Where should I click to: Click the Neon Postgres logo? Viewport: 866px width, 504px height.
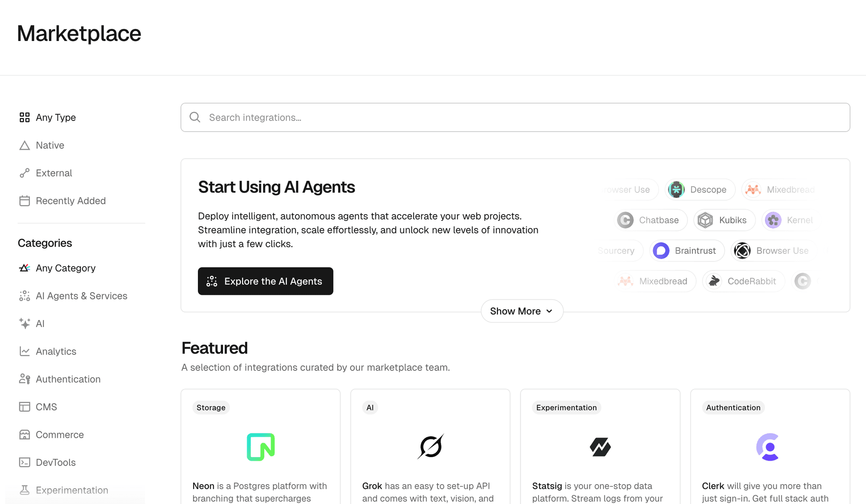(x=260, y=447)
